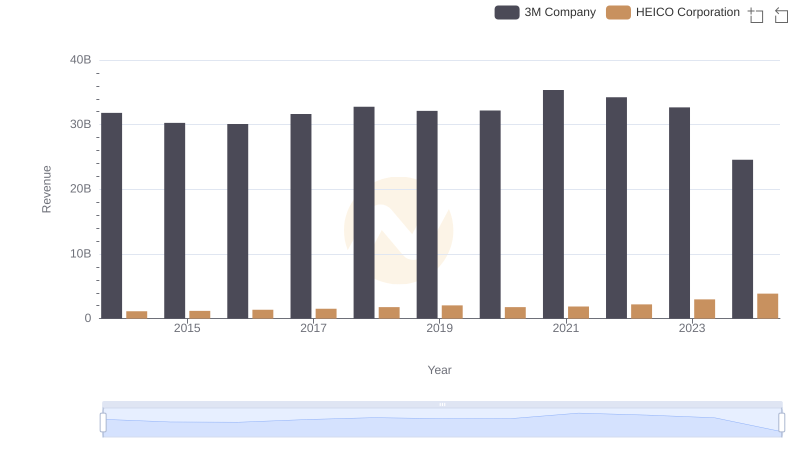Click the 2023 x-axis label
800x461 pixels.
[692, 328]
